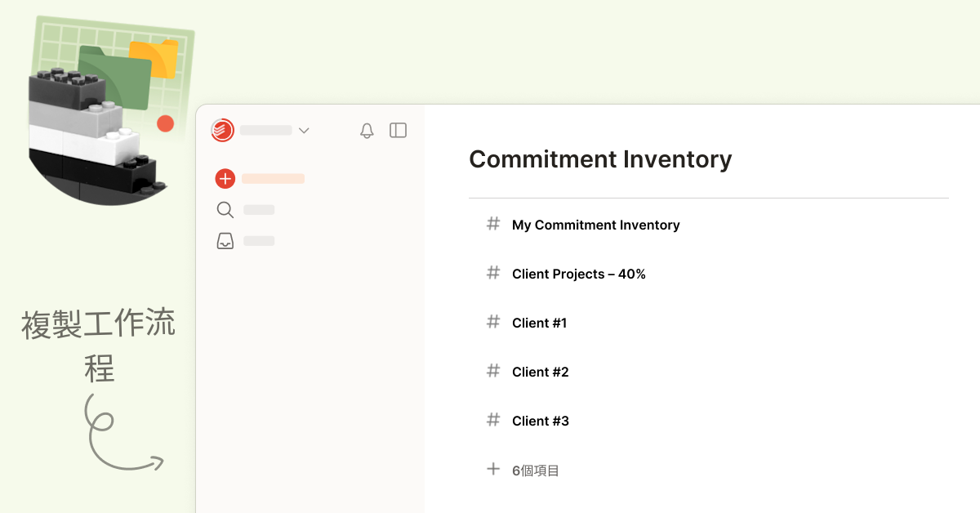This screenshot has height=513, width=980.
Task: Click the red plus add-task icon
Action: [225, 179]
